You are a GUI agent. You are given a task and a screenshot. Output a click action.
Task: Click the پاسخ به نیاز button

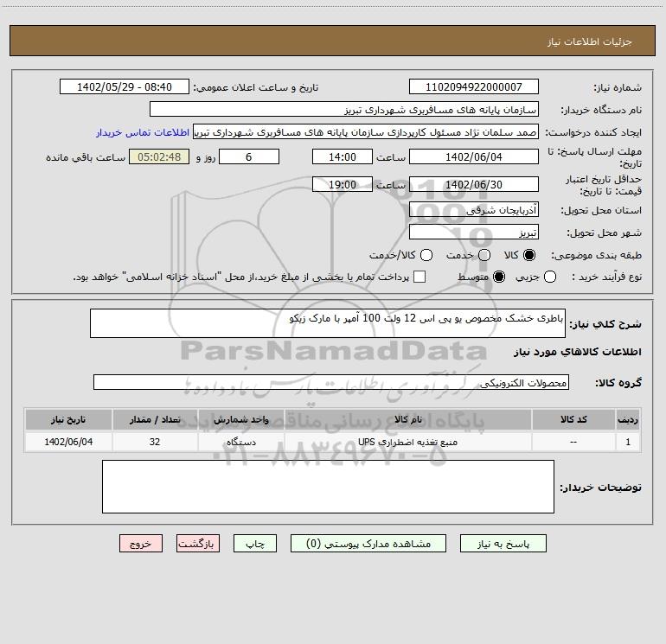[x=503, y=544]
